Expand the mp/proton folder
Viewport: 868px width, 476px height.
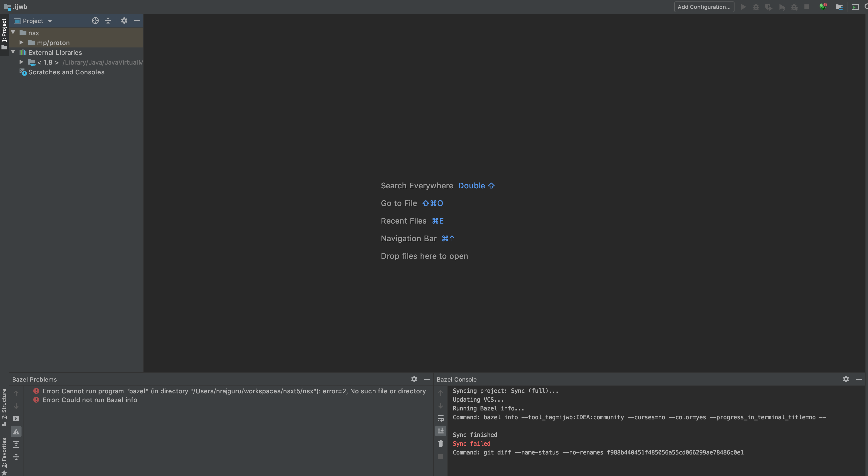click(22, 42)
